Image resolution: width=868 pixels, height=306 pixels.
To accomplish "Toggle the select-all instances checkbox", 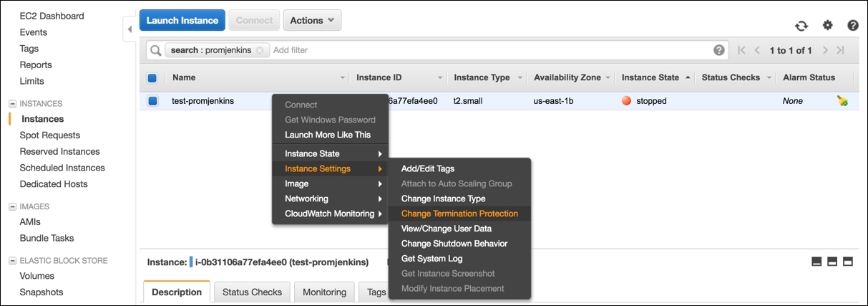I will (152, 77).
